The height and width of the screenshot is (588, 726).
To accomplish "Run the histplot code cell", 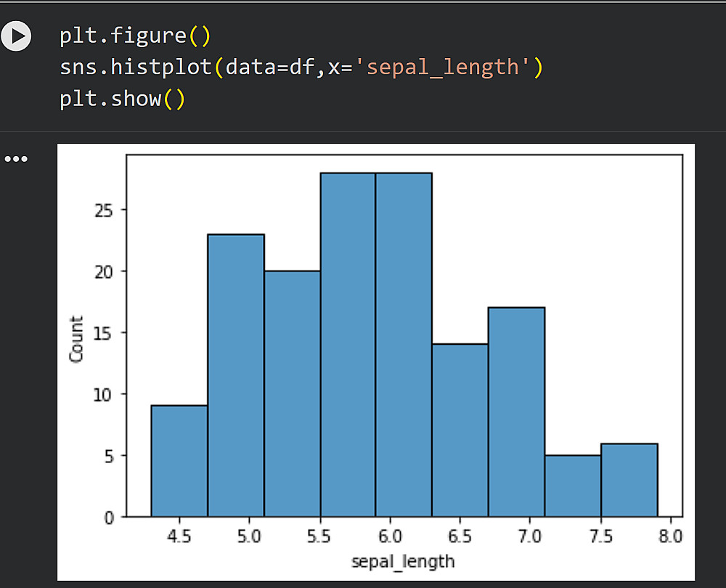I will click(x=16, y=36).
